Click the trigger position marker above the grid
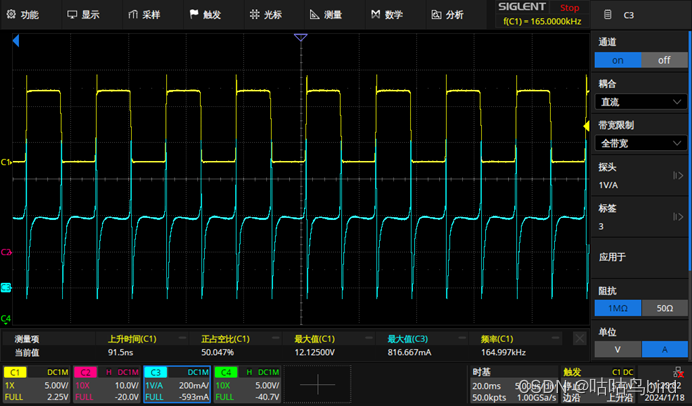Screen dimensions: 692x406 (x=301, y=38)
